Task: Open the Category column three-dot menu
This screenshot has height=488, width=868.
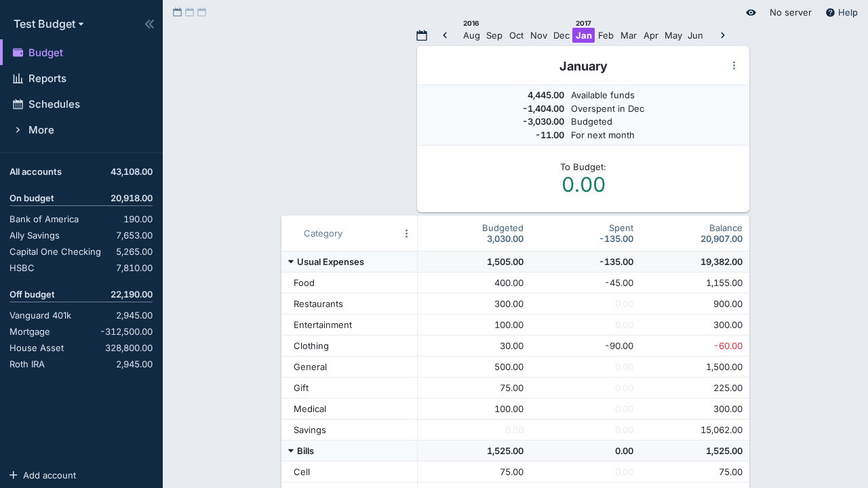Action: tap(406, 234)
